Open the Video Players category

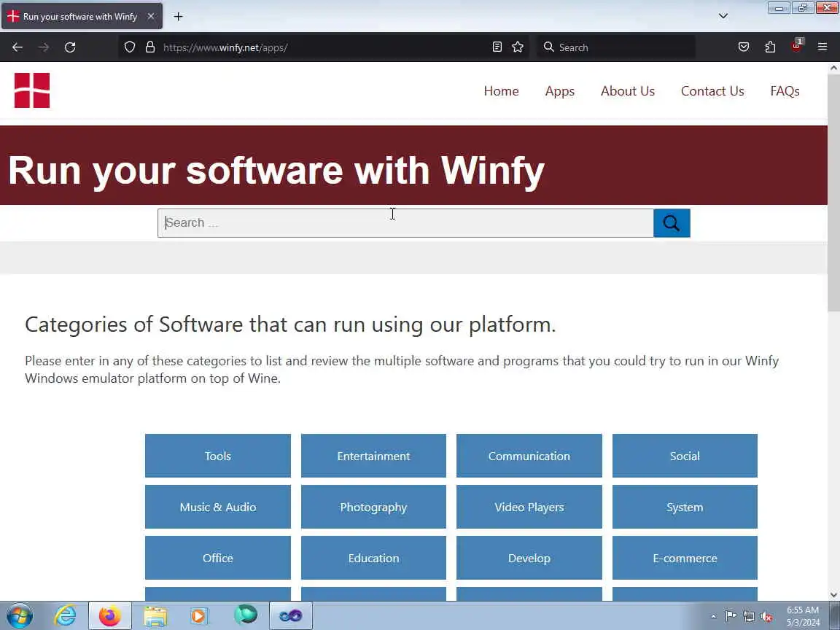529,507
